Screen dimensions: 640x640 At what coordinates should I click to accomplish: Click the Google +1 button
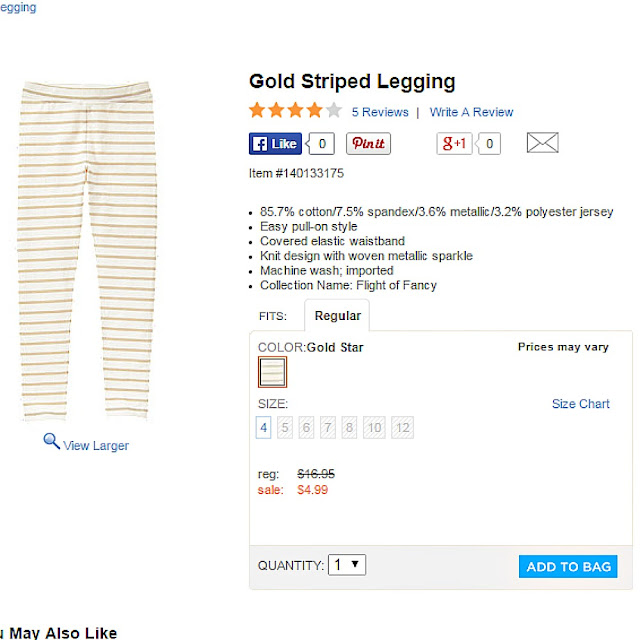point(454,144)
